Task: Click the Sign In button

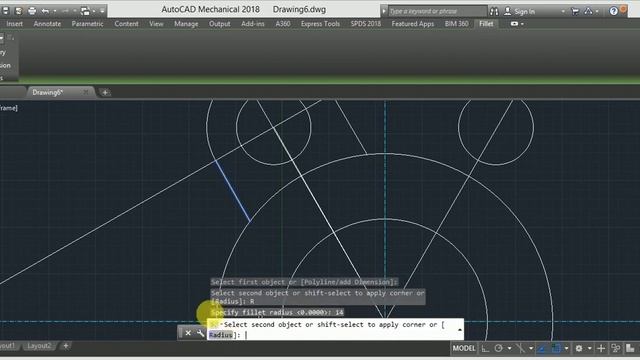Action: tap(519, 11)
